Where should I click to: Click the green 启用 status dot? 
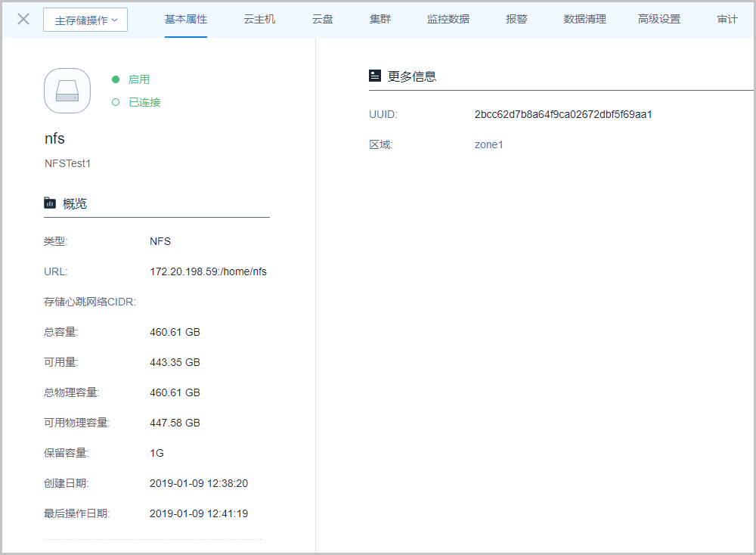(x=116, y=79)
